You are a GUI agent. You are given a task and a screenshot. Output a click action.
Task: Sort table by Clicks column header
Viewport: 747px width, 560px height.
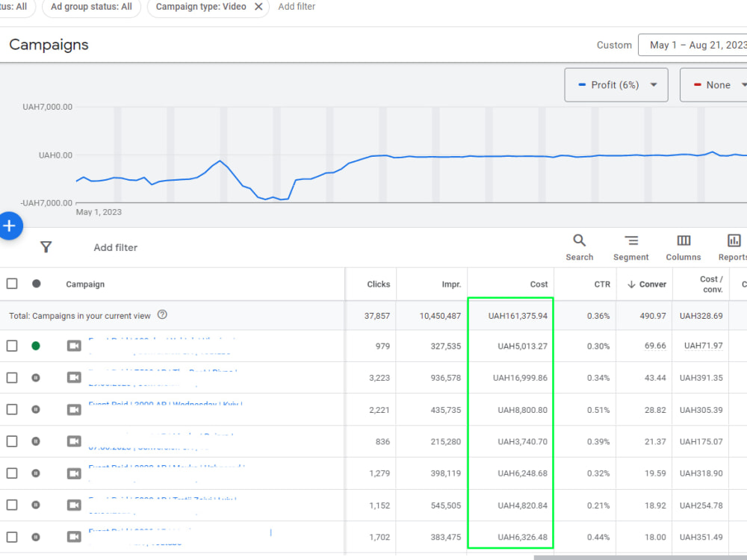[x=378, y=284]
